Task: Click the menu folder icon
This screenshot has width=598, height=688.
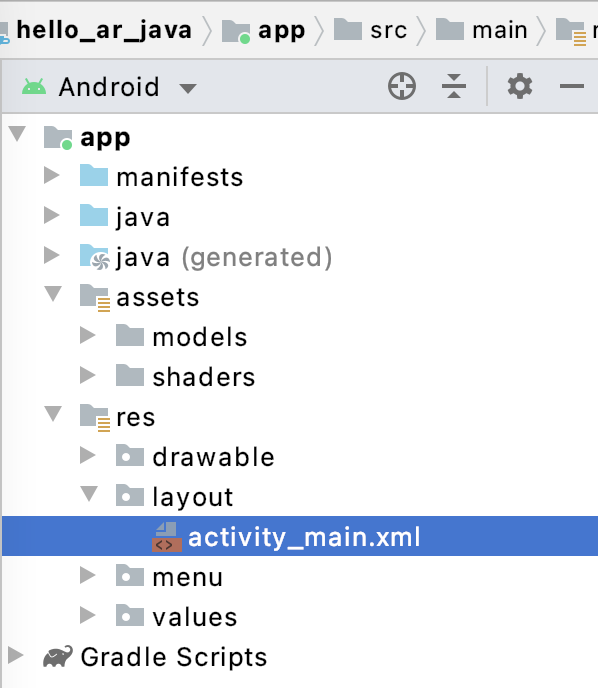Action: click(130, 575)
